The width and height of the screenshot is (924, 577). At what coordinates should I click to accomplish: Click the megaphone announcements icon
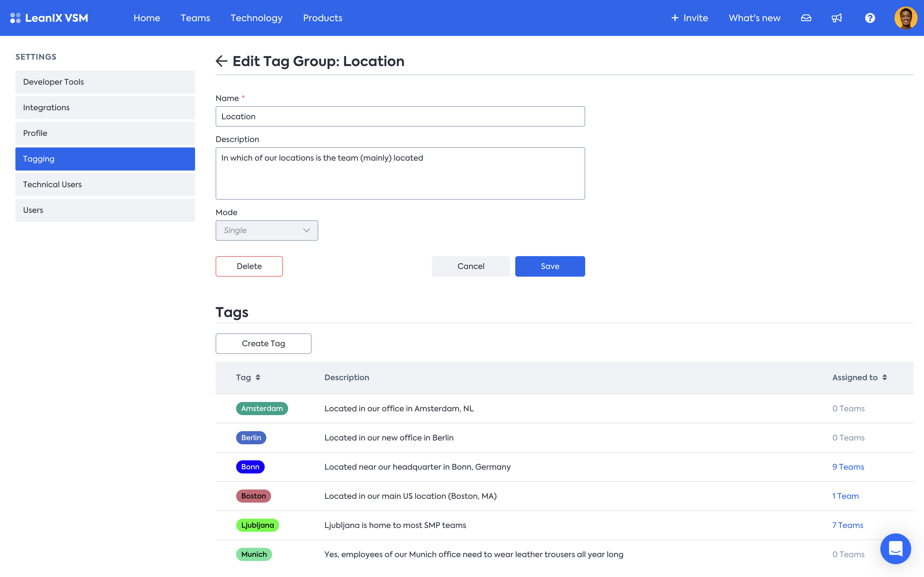tap(836, 18)
